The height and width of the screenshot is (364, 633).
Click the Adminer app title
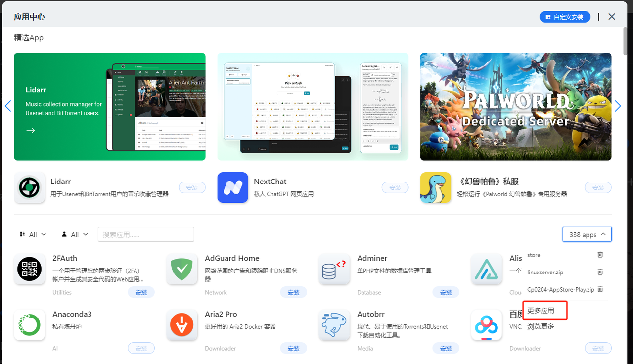pyautogui.click(x=372, y=258)
